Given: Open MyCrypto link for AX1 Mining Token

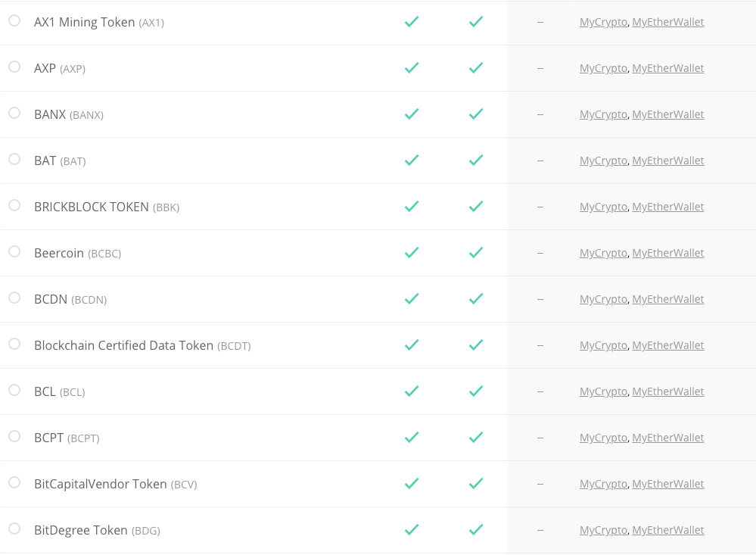Looking at the screenshot, I should [x=603, y=22].
